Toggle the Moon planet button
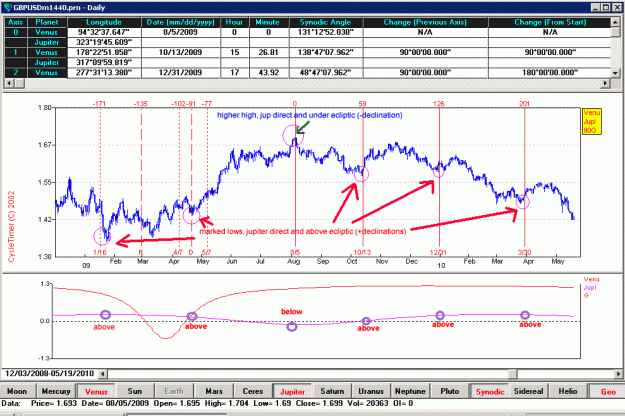 (x=18, y=391)
